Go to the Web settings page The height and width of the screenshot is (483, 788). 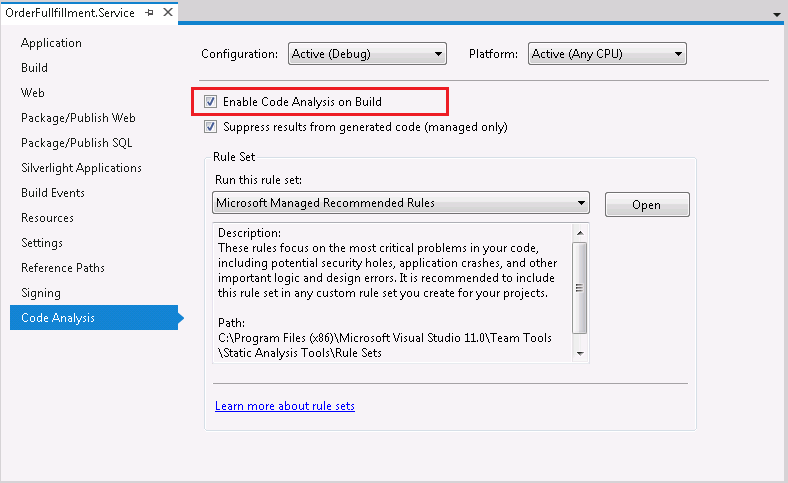pyautogui.click(x=33, y=93)
